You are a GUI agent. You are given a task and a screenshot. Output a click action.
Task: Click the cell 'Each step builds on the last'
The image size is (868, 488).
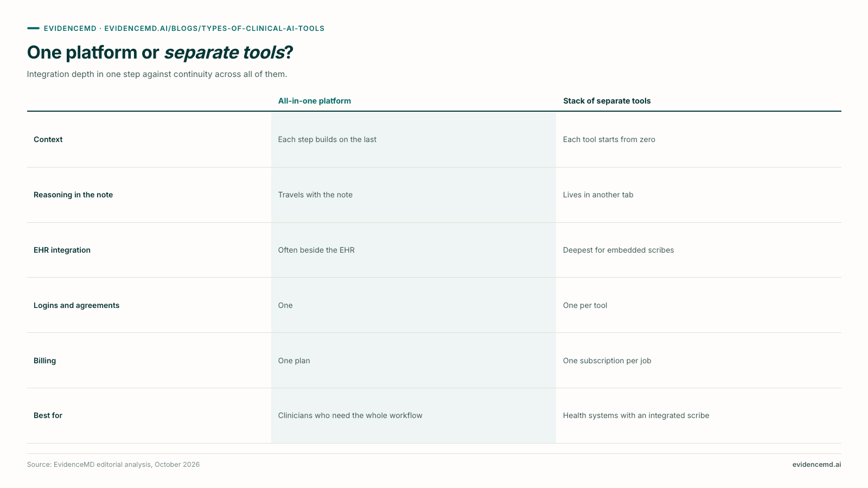(327, 139)
